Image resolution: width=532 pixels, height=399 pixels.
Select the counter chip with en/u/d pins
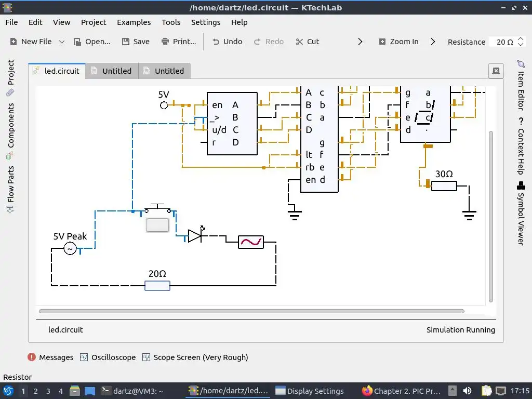232,124
